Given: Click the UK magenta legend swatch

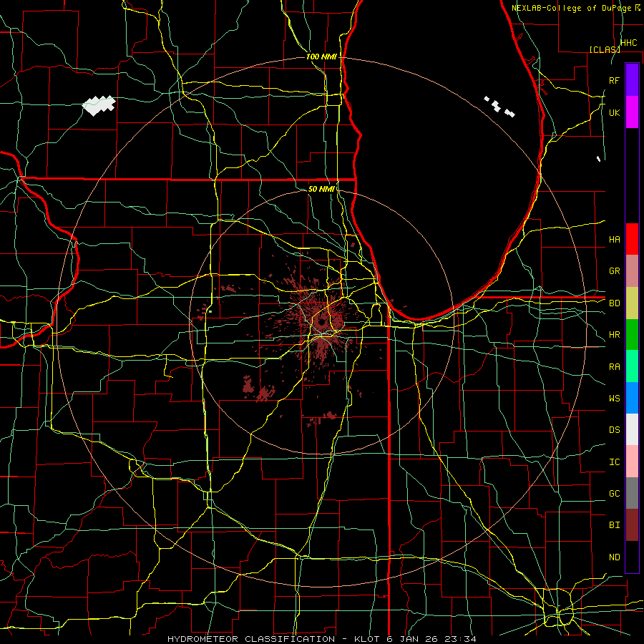Looking at the screenshot, I should [632, 112].
